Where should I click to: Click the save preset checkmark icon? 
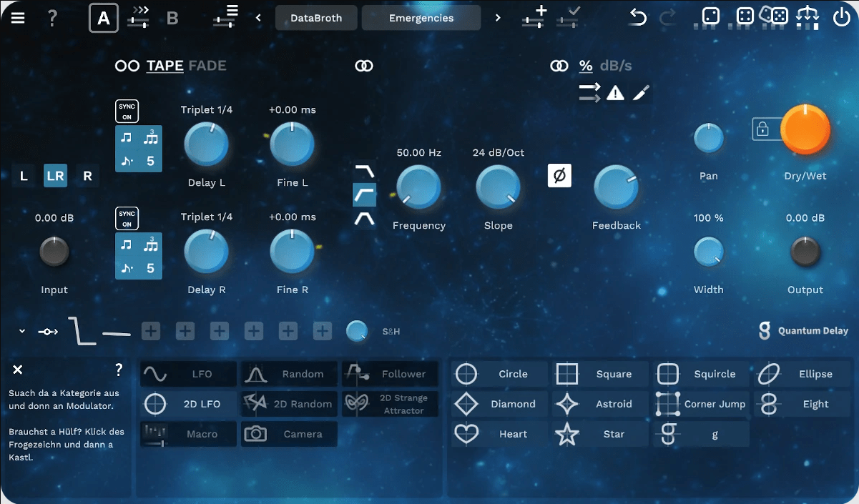coord(568,17)
